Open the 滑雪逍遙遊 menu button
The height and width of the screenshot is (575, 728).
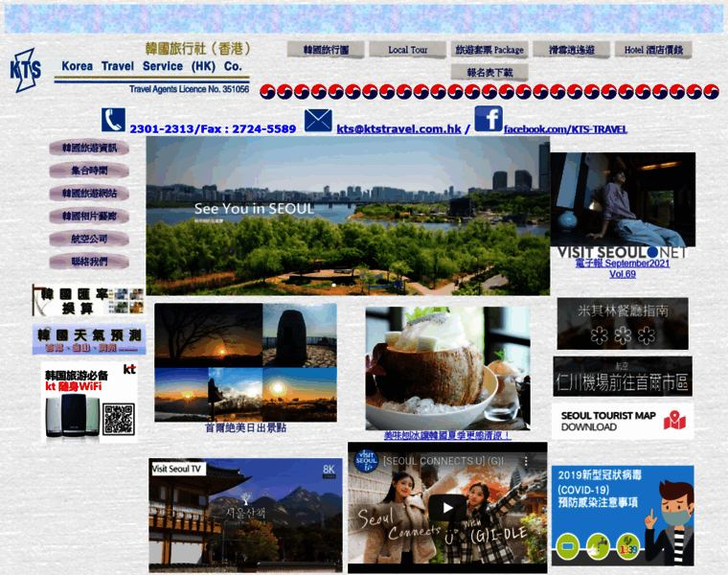point(572,50)
